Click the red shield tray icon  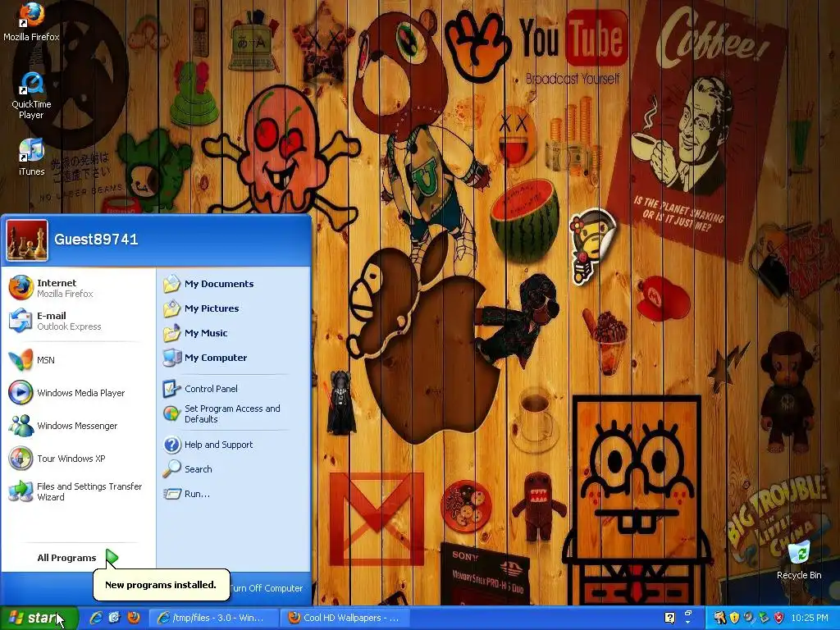pyautogui.click(x=778, y=618)
